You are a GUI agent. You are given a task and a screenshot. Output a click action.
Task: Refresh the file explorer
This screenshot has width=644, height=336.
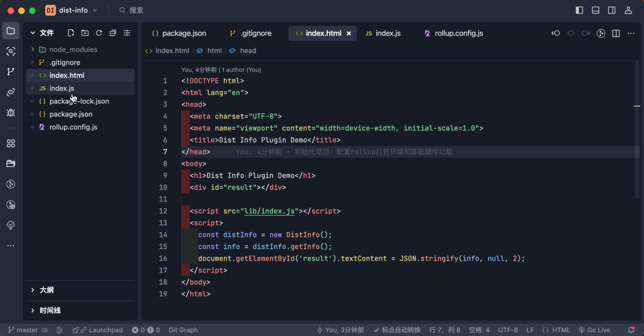99,33
